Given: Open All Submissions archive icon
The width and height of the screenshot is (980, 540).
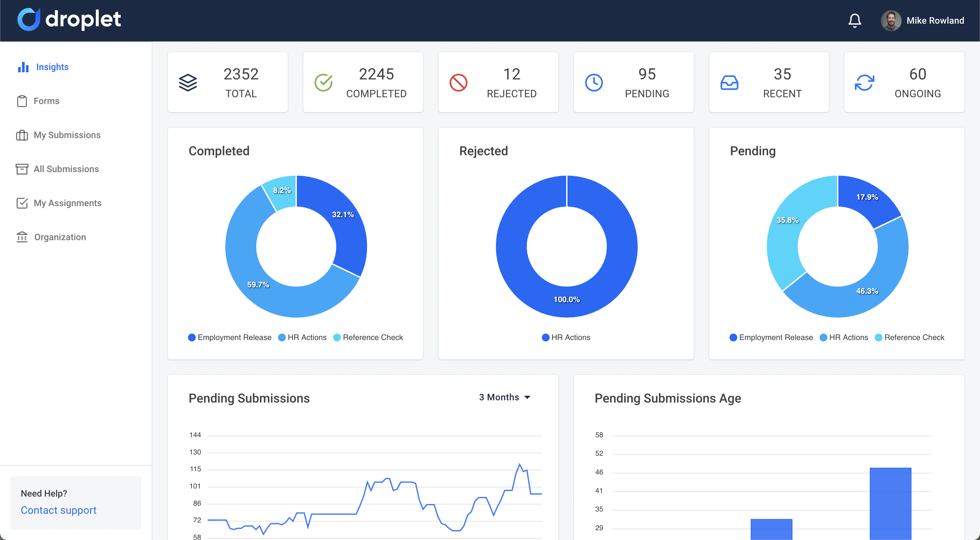Looking at the screenshot, I should point(22,169).
